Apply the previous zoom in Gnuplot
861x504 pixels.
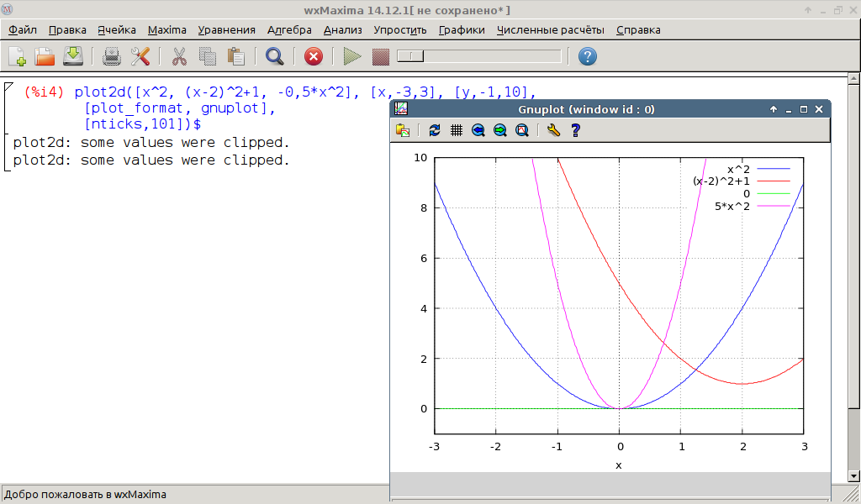click(478, 130)
